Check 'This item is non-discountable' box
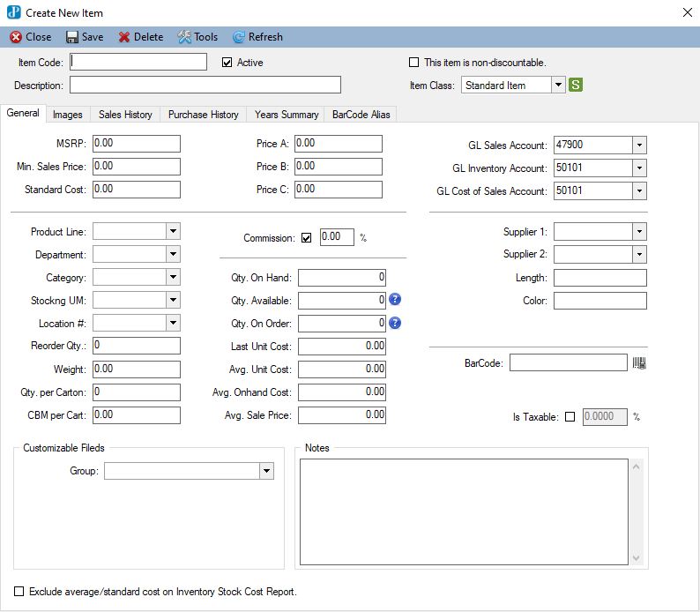 [413, 63]
